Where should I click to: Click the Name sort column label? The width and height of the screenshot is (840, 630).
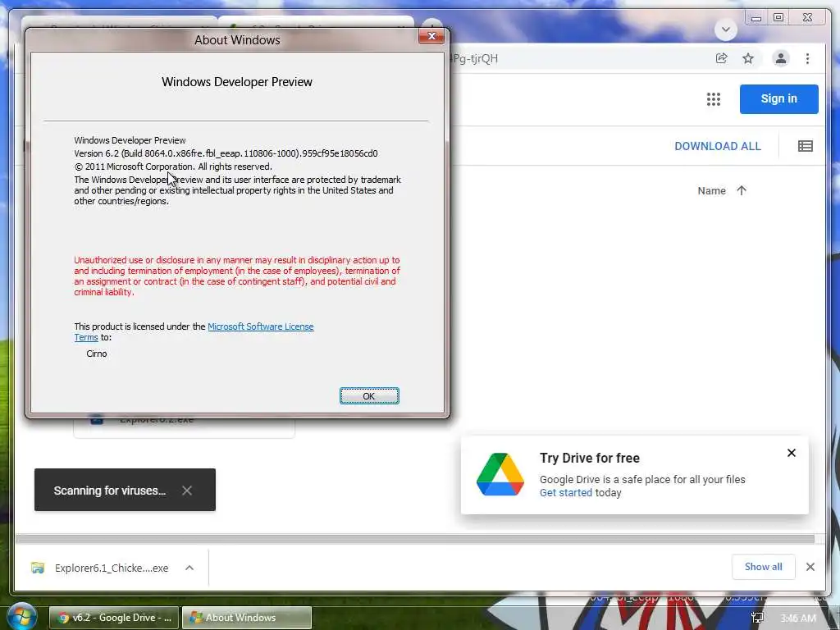pos(711,190)
